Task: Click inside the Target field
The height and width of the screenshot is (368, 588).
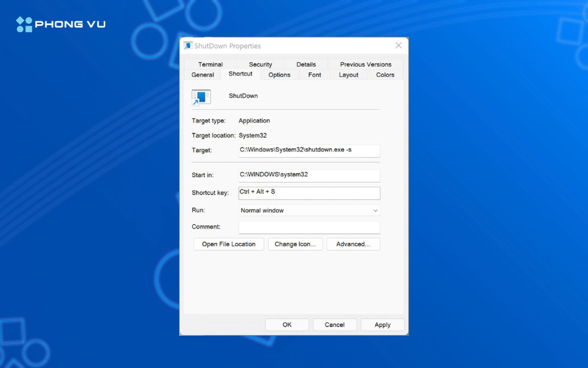Action: pos(309,150)
